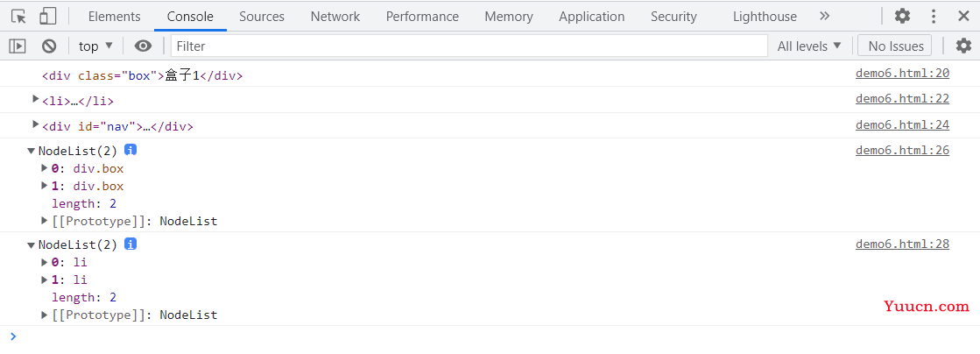This screenshot has height=354, width=980.
Task: Open the demo6.html:26 source link
Action: tap(902, 150)
